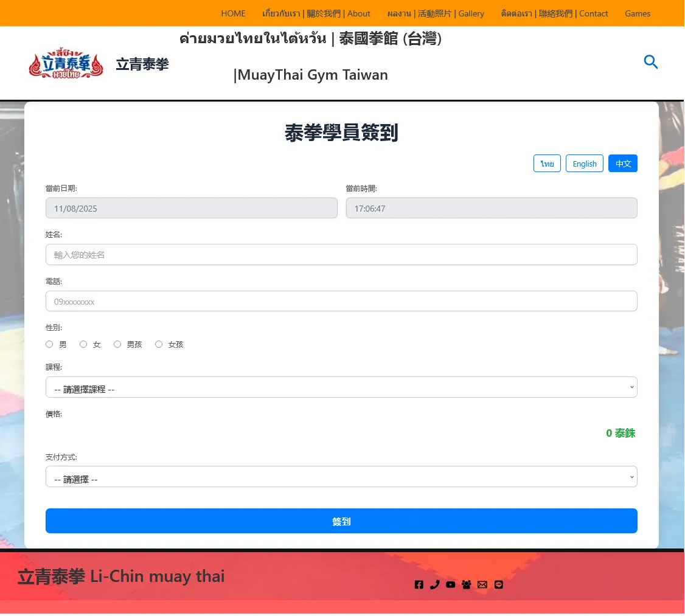Go to the Games menu item
Image resolution: width=685 pixels, height=616 pixels.
638,13
